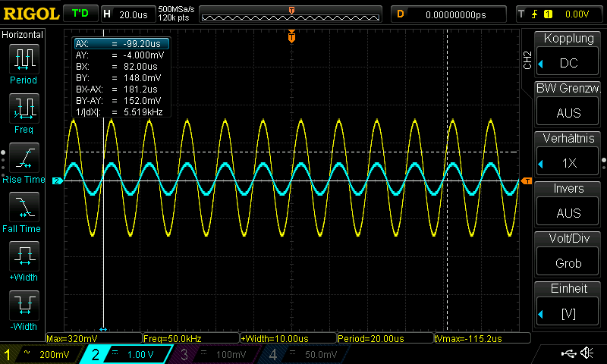607x364 pixels.
Task: Click the Horizontal menu title
Action: coord(22,34)
